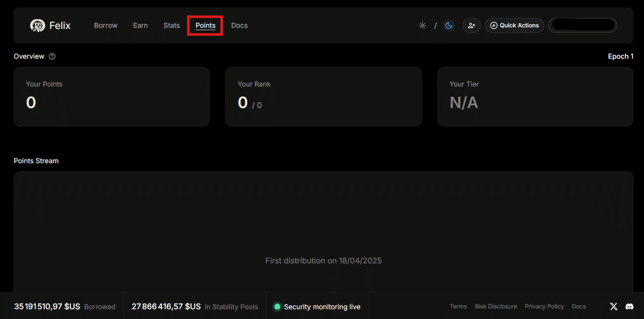
Task: Join the Discord via footer icon
Action: 629,306
